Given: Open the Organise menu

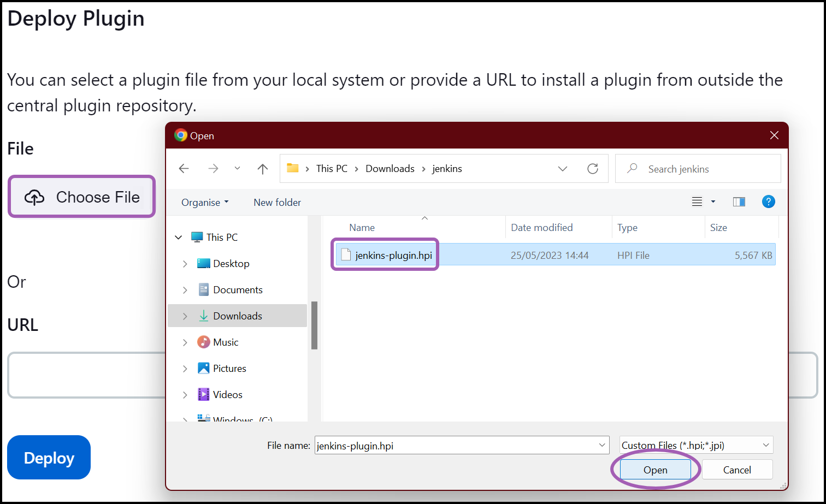Looking at the screenshot, I should (x=204, y=202).
